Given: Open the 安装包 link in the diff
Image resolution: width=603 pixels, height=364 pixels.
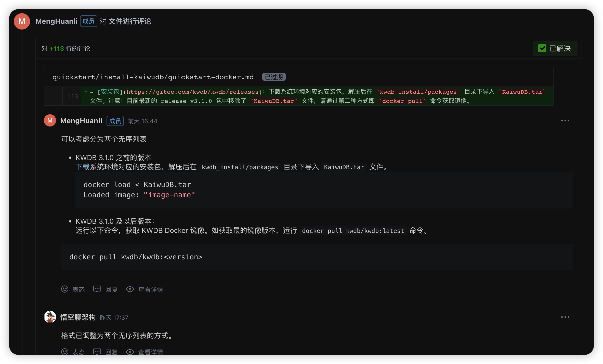Looking at the screenshot, I should coord(110,92).
